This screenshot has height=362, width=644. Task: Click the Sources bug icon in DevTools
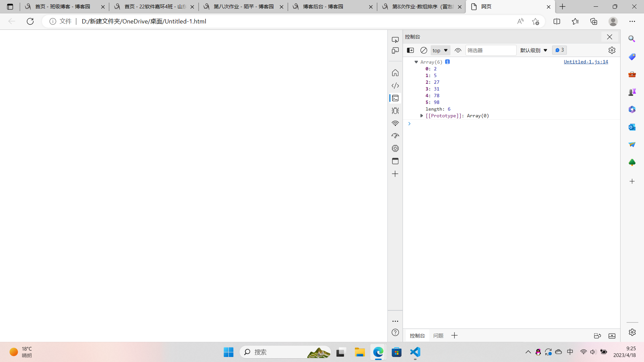pos(395,111)
